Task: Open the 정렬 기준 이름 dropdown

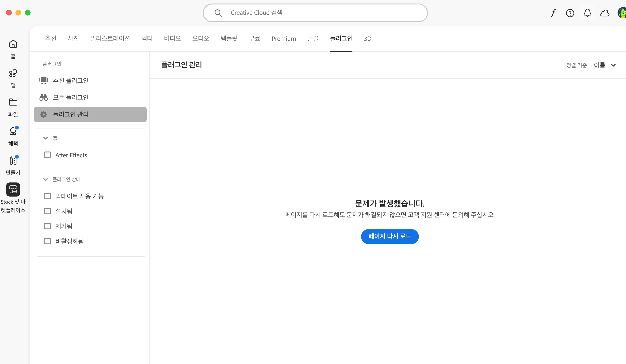Action: 605,65
